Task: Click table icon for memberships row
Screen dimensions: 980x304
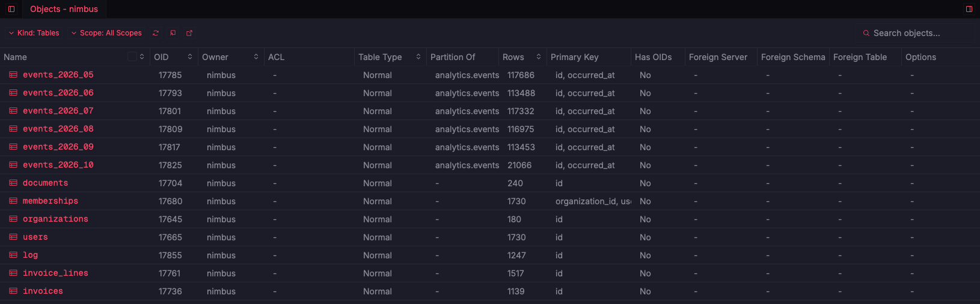Action: 13,201
